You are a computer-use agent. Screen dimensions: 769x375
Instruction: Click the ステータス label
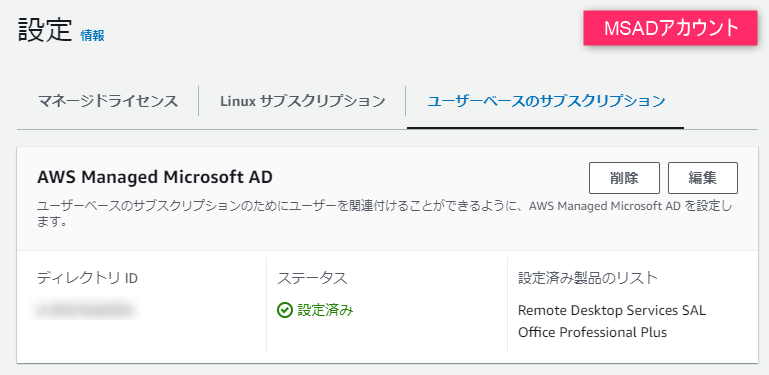(312, 278)
